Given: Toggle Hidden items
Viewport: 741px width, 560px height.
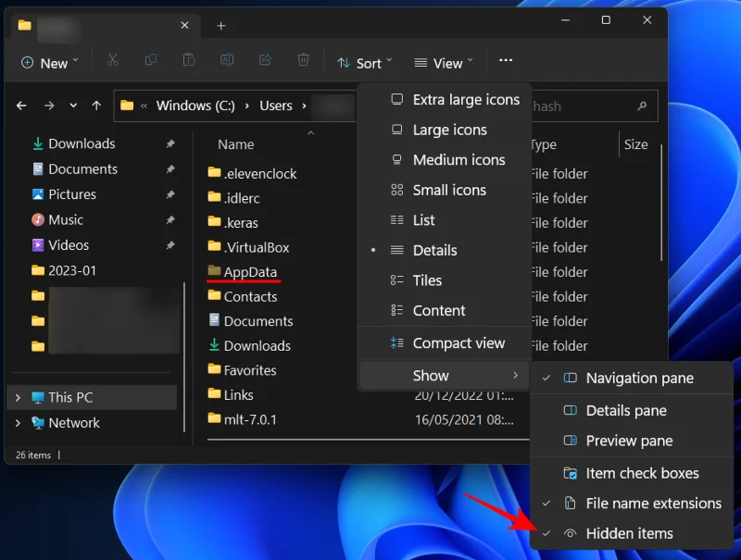Looking at the screenshot, I should point(632,534).
